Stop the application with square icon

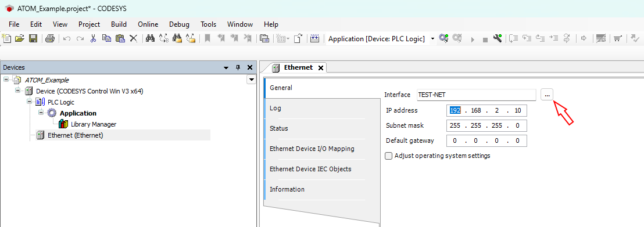point(485,40)
